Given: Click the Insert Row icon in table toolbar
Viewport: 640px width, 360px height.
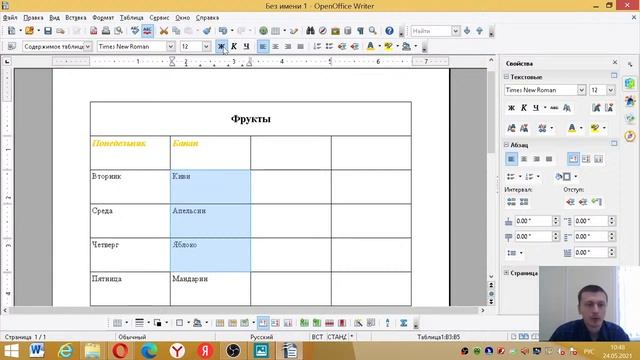Looking at the screenshot, I should (x=304, y=323).
